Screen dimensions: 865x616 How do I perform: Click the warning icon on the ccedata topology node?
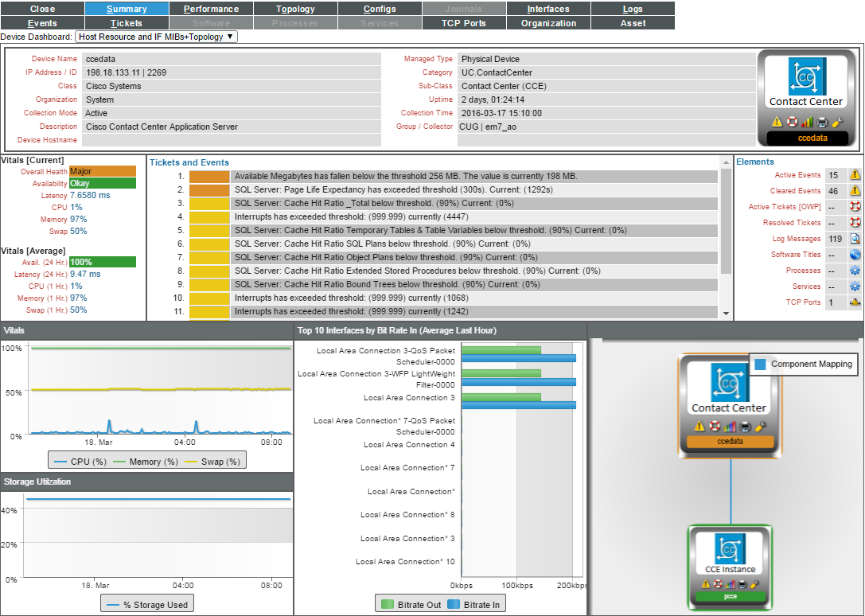699,427
